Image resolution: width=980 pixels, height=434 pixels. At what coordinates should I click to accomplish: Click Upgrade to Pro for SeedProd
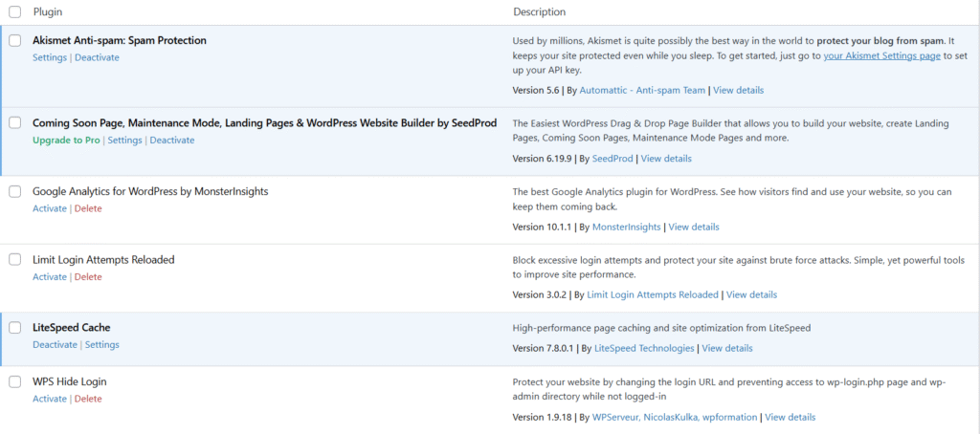pos(66,141)
